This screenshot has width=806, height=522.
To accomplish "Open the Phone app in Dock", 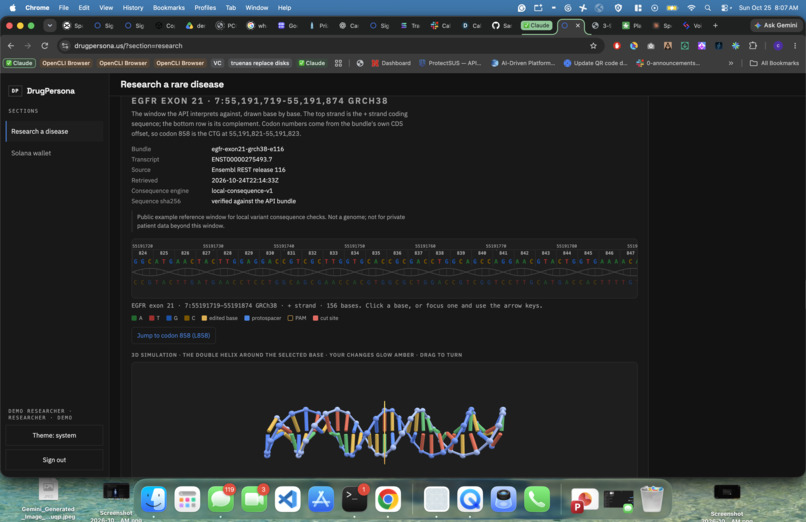I will (x=537, y=499).
